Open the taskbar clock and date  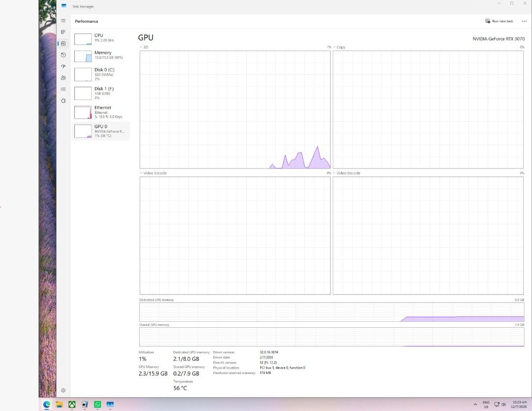pyautogui.click(x=520, y=405)
